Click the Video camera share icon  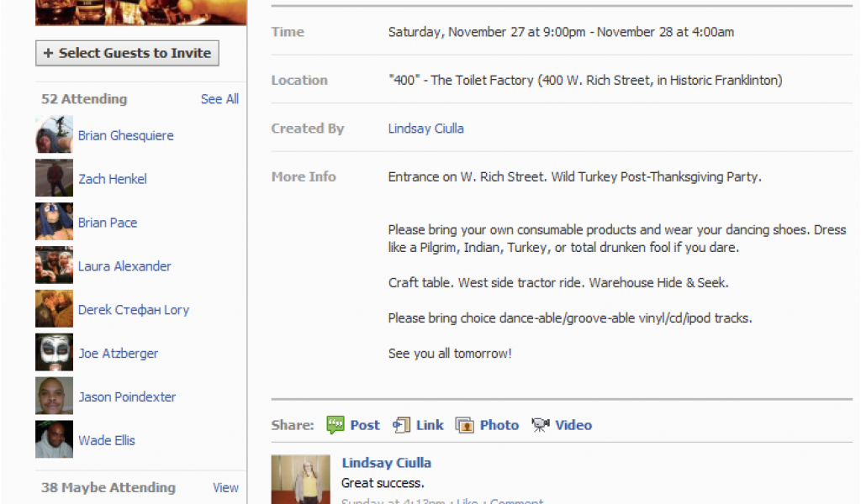click(x=541, y=425)
